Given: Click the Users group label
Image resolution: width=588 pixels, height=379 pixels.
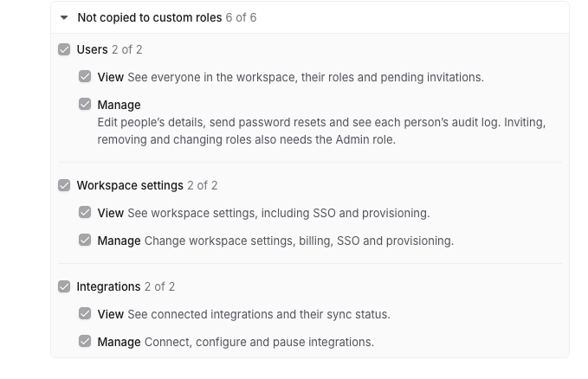Looking at the screenshot, I should [93, 49].
